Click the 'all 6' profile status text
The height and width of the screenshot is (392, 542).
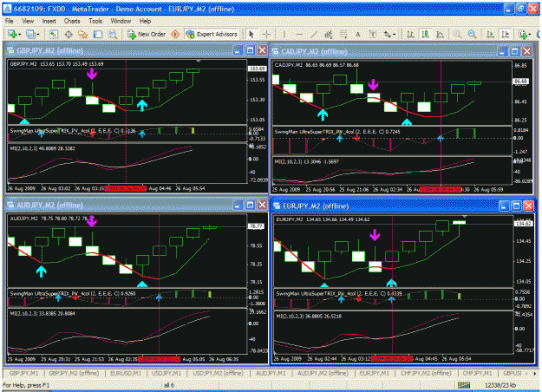pyautogui.click(x=169, y=385)
